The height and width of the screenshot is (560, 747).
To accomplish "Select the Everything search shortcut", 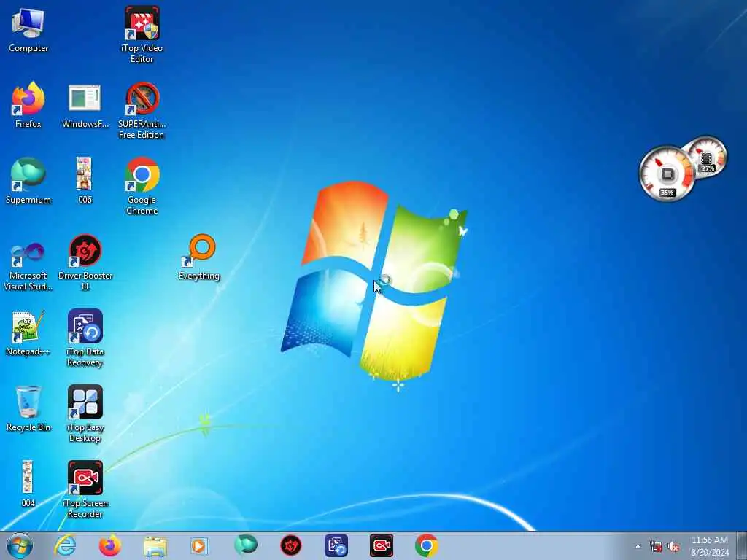I will [199, 257].
